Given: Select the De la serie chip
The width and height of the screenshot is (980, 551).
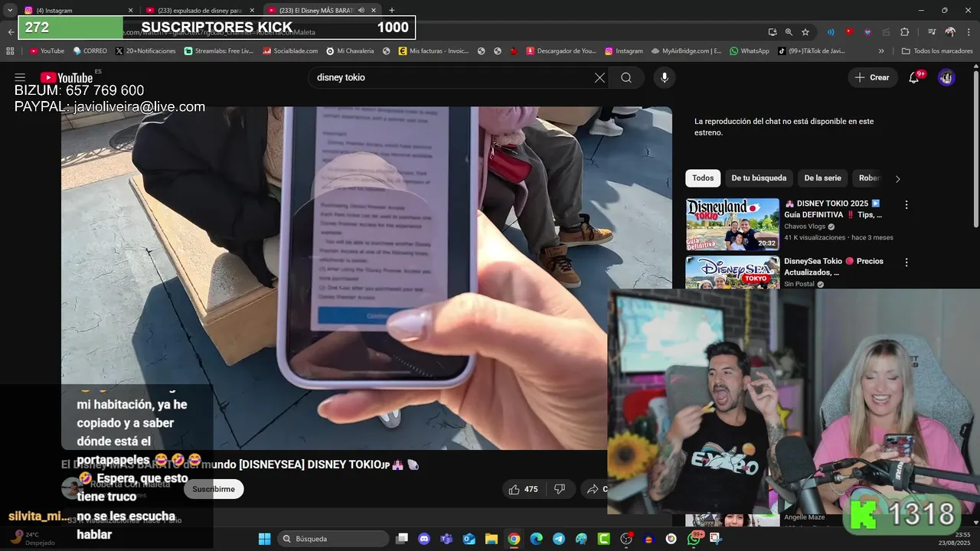Looking at the screenshot, I should tap(822, 178).
